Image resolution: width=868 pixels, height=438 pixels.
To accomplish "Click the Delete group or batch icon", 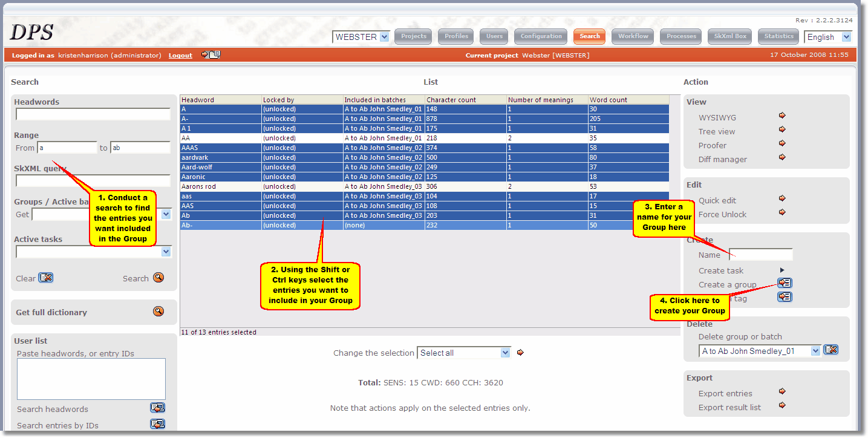I will pos(831,350).
